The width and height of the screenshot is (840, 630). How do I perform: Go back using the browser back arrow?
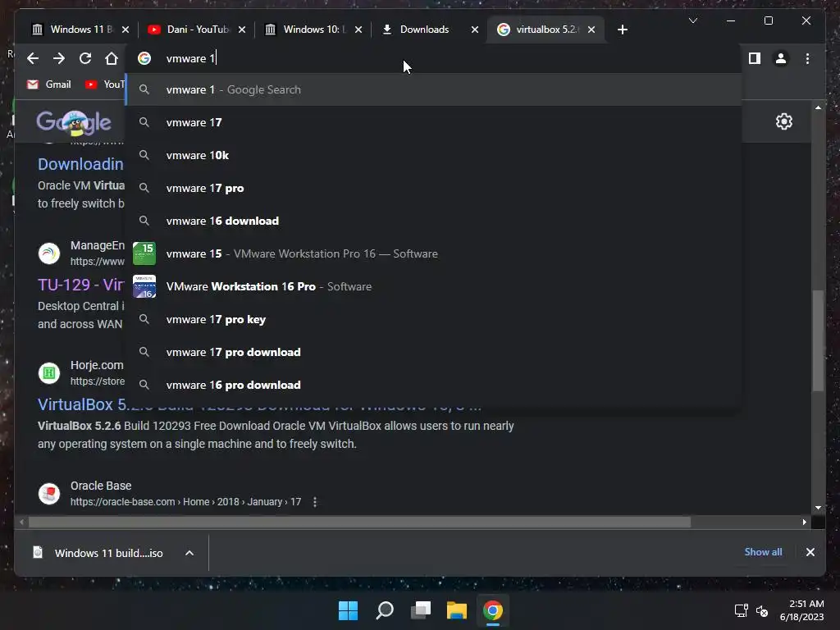(33, 58)
